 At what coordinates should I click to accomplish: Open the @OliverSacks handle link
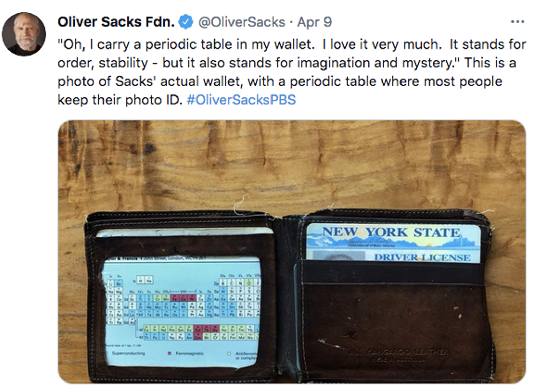click(241, 22)
